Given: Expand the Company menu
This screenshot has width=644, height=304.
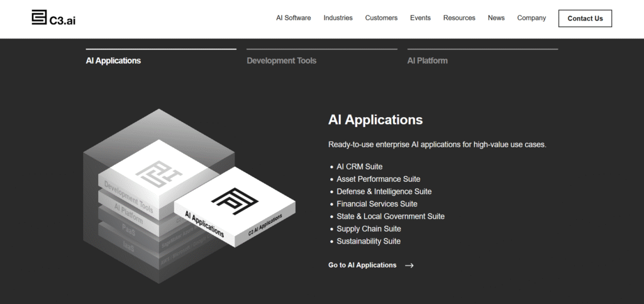Looking at the screenshot, I should pyautogui.click(x=531, y=18).
